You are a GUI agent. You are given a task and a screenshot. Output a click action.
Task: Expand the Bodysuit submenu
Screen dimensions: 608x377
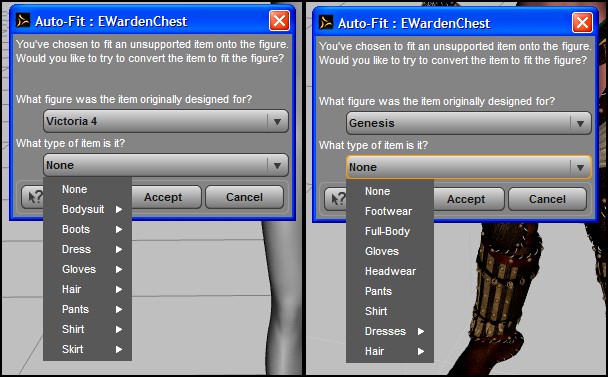click(88, 209)
